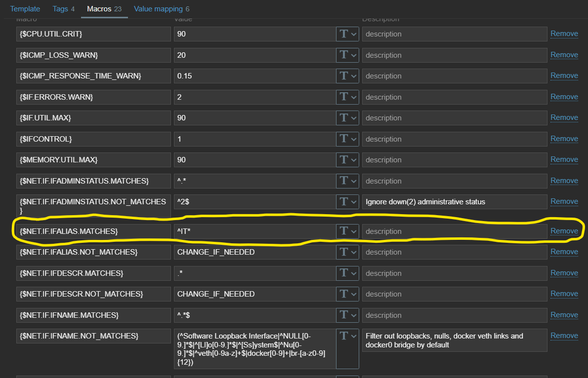
Task: Expand text type selector for {$IF.ERRORS.WARN}
Action: tap(347, 97)
